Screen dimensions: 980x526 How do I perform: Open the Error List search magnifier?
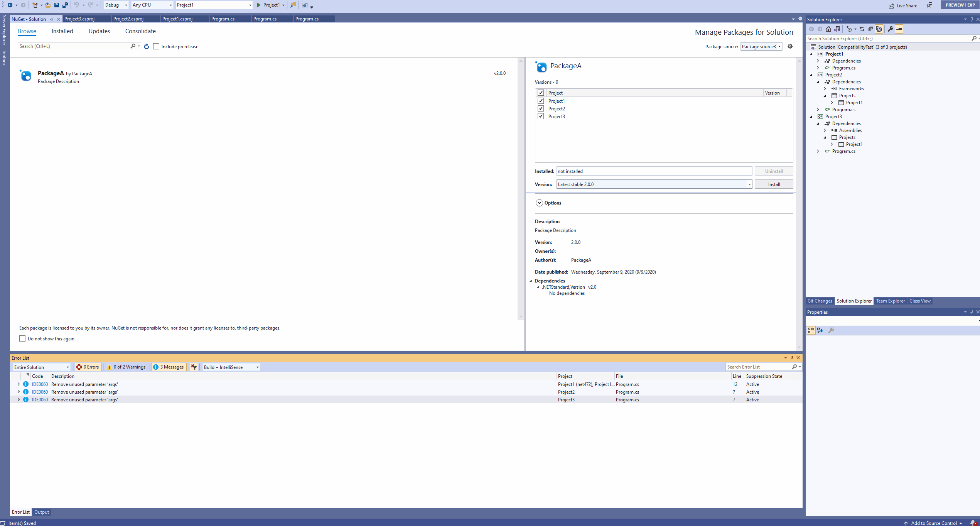click(x=794, y=367)
